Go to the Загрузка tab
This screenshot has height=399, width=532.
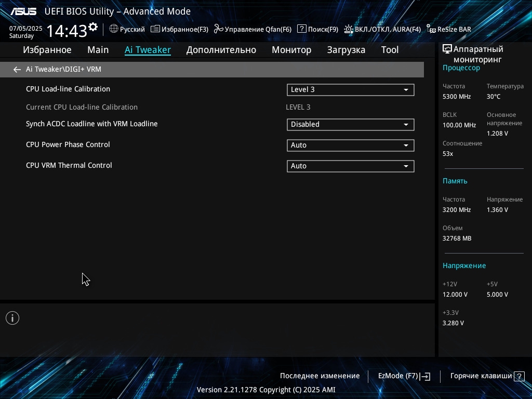[346, 50]
